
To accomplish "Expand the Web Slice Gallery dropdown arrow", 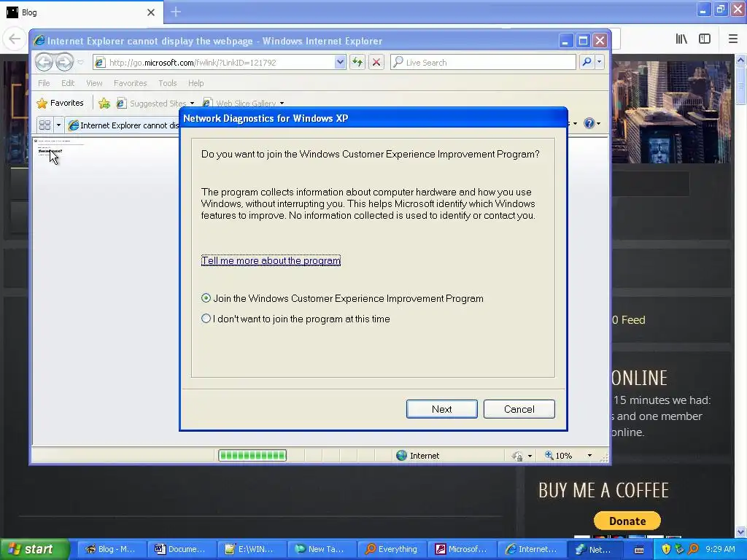I will pyautogui.click(x=282, y=104).
